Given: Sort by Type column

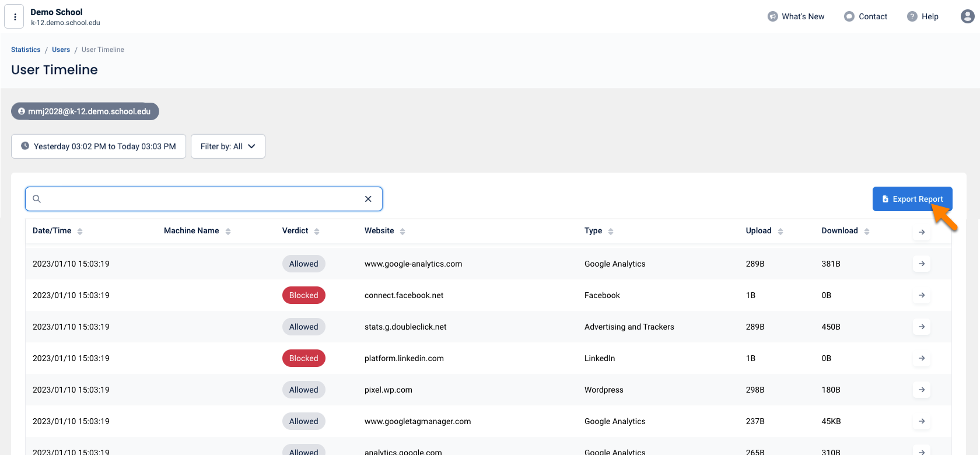Looking at the screenshot, I should [x=599, y=231].
